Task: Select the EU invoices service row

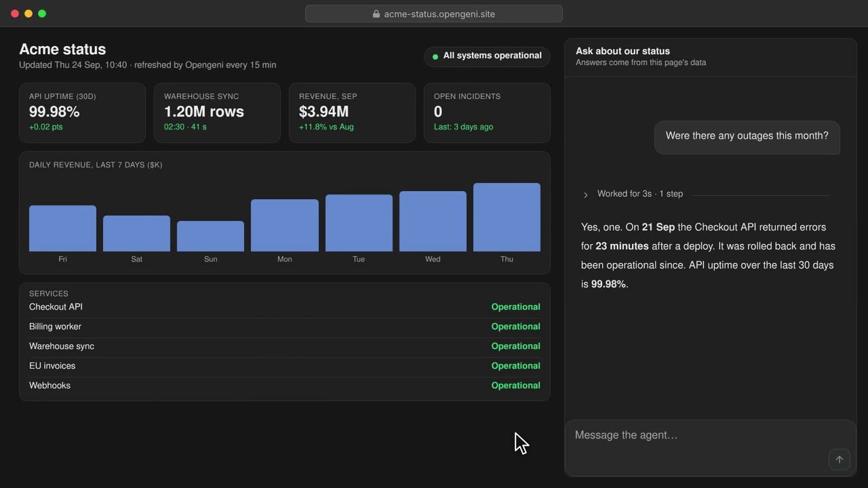Action: (x=285, y=366)
